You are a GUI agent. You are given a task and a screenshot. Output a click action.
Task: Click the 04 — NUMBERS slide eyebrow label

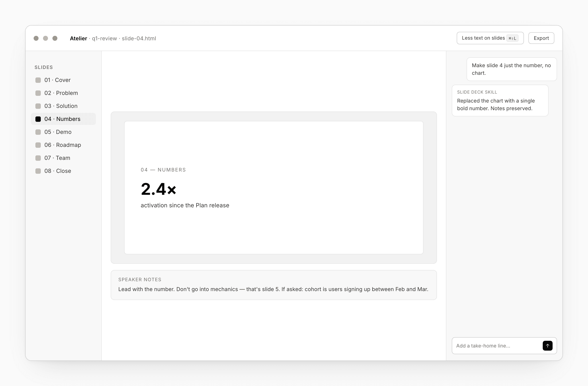(163, 170)
